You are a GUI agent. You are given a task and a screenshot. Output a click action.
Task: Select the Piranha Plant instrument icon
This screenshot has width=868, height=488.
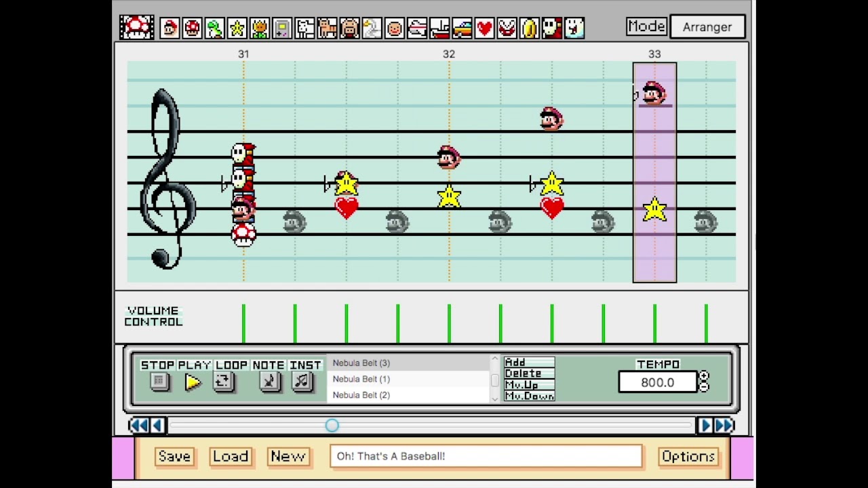tap(507, 28)
